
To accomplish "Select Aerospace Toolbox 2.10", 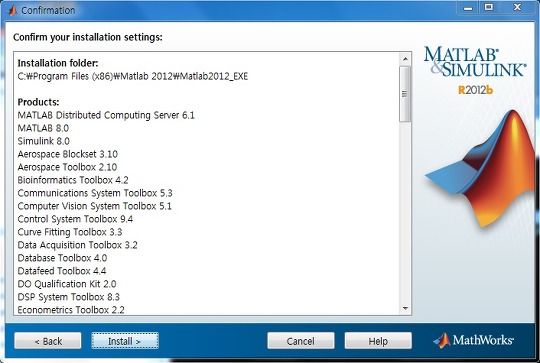I will 67,167.
